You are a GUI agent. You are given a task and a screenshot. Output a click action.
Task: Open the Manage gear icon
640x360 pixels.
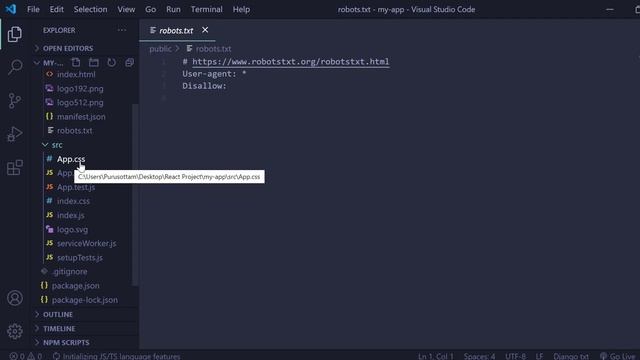[x=15, y=331]
